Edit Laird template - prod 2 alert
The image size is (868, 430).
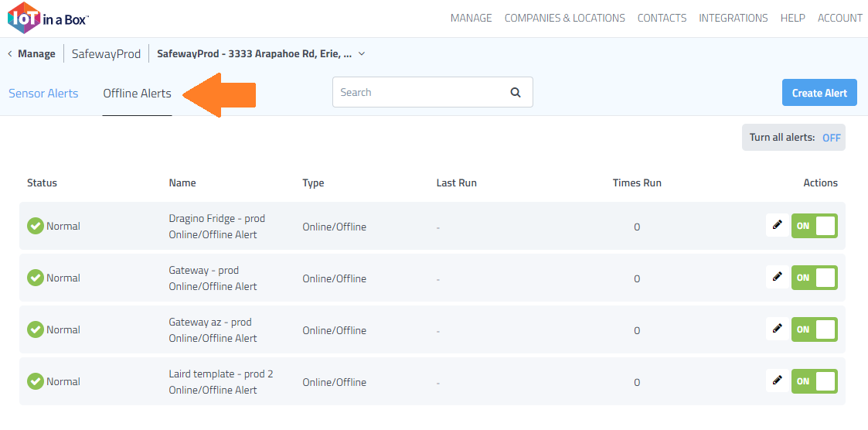click(x=777, y=381)
